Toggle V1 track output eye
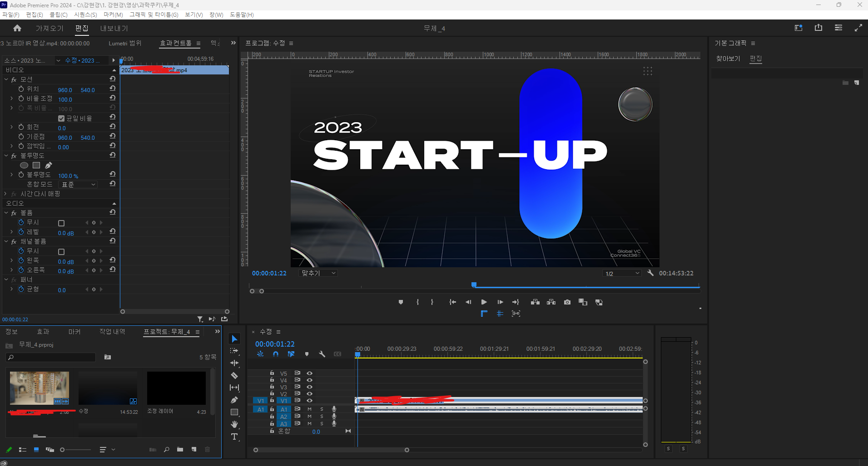 point(309,401)
